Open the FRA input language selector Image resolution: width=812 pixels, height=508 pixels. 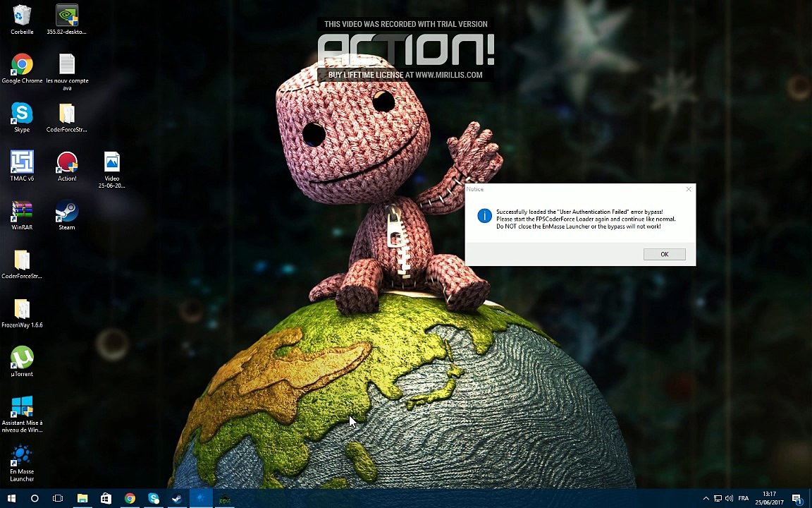pyautogui.click(x=743, y=499)
